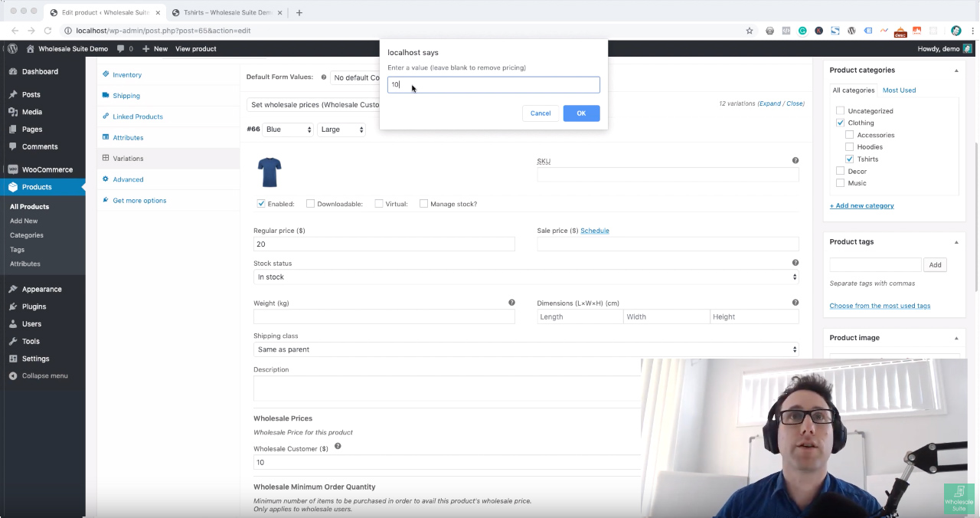Open the Variations product data tab

pos(128,159)
